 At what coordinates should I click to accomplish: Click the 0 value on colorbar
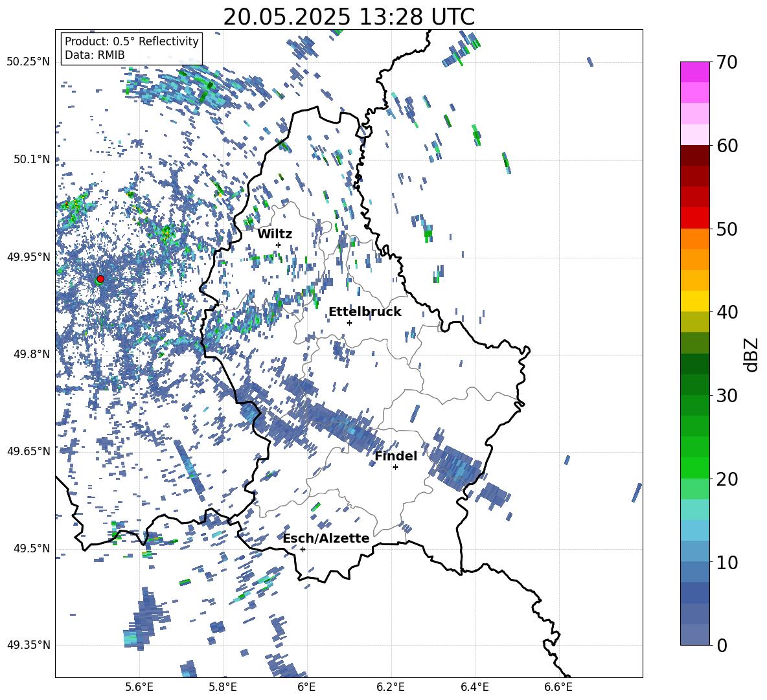pos(722,645)
